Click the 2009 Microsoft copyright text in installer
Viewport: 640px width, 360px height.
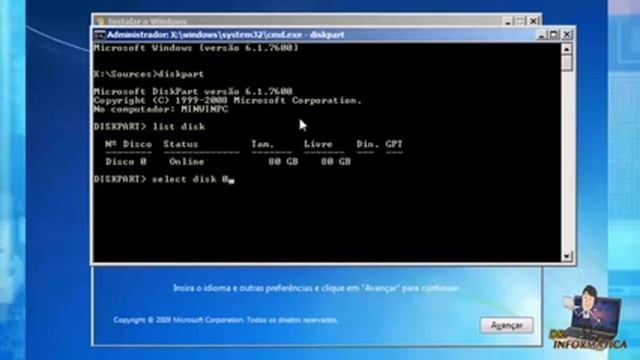(x=225, y=320)
